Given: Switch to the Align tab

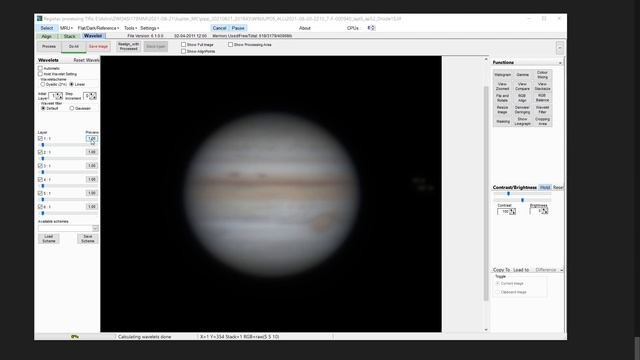Looking at the screenshot, I should [47, 36].
